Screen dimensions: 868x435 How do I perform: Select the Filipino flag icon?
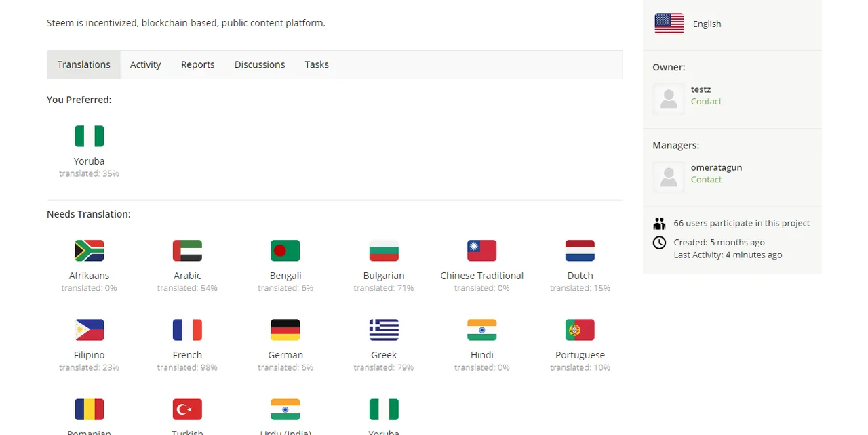[90, 330]
